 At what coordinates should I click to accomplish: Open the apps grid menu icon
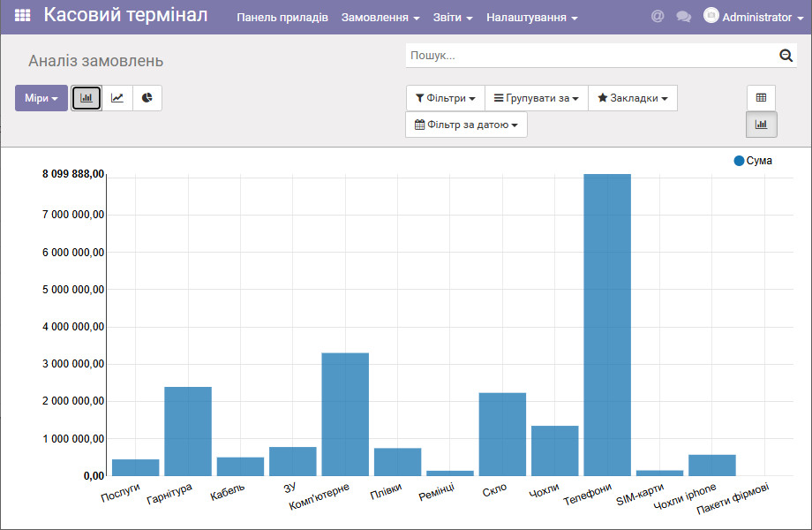23,17
